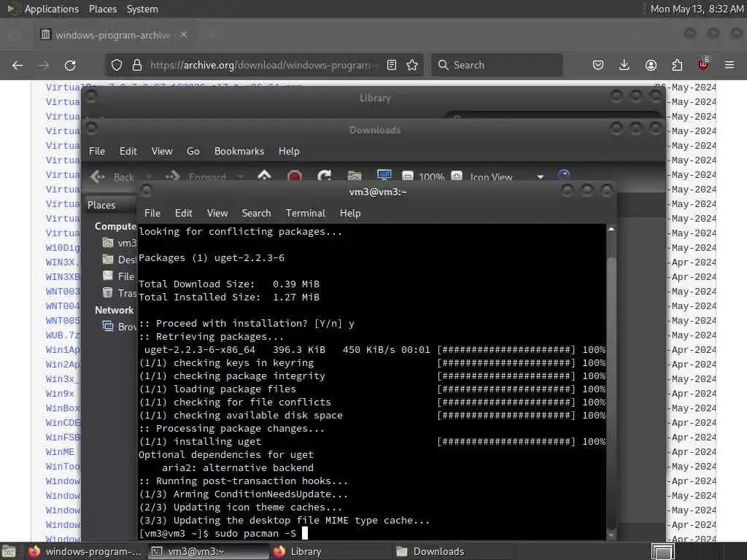Open the terminal Help menu
The width and height of the screenshot is (747, 560).
[350, 213]
